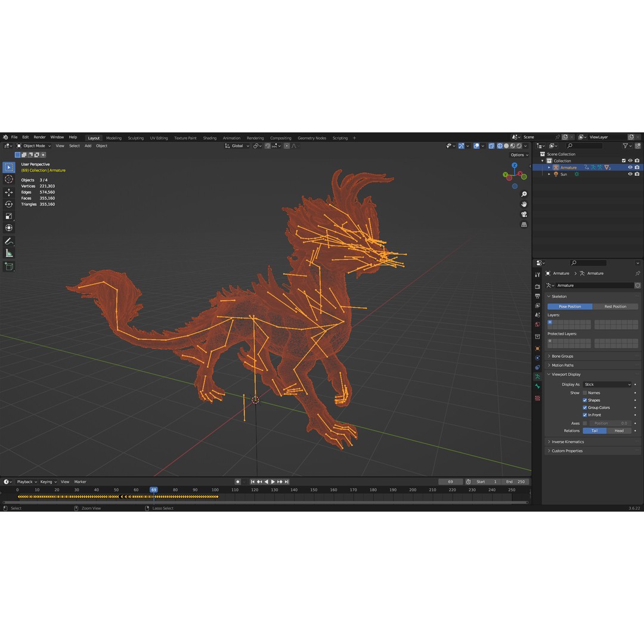The height and width of the screenshot is (644, 644).
Task: Expand the Motion Paths panel
Action: coord(593,366)
